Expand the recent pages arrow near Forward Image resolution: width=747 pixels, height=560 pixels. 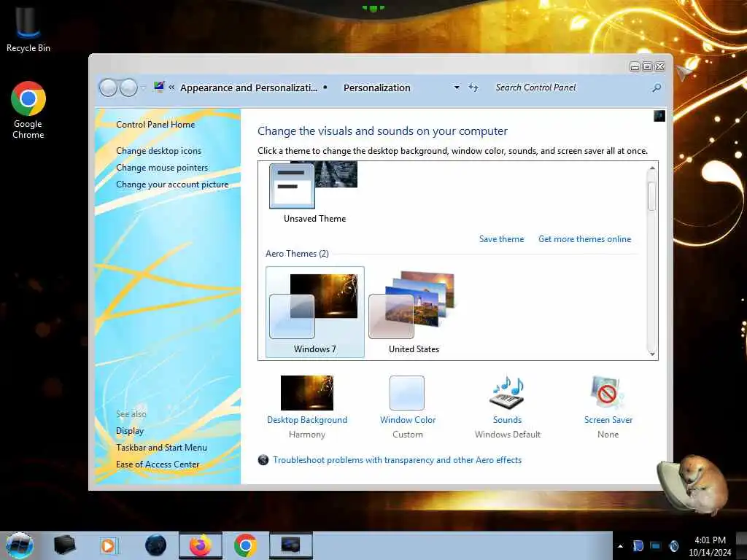tap(142, 88)
